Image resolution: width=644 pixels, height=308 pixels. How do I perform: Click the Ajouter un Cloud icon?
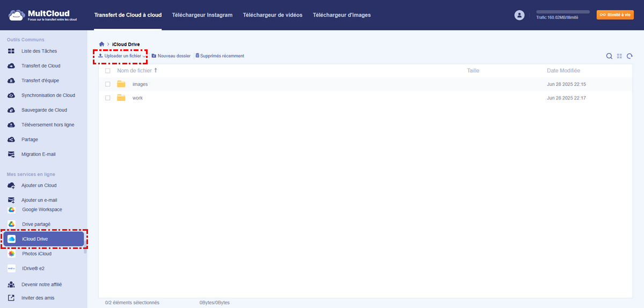[11, 186]
